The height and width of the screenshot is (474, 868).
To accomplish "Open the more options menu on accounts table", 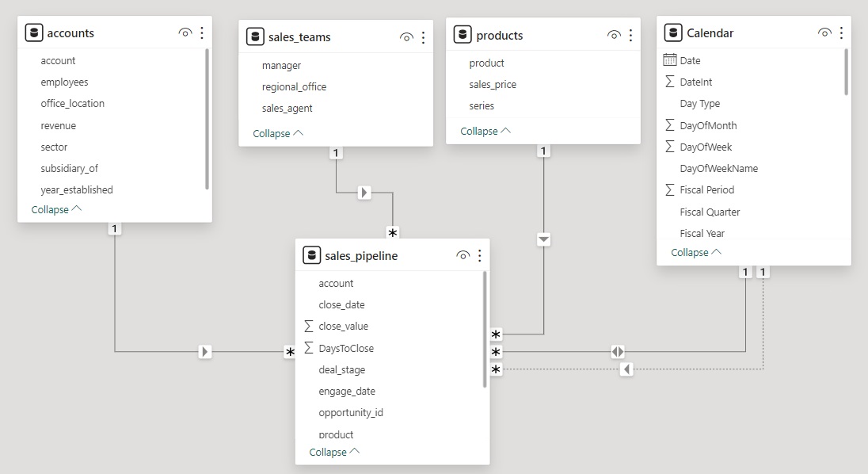I will pos(201,32).
